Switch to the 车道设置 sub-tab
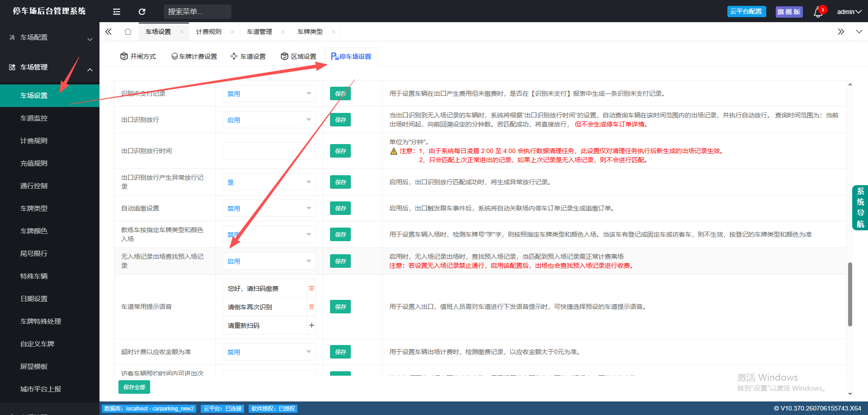868x415 pixels. coord(248,56)
